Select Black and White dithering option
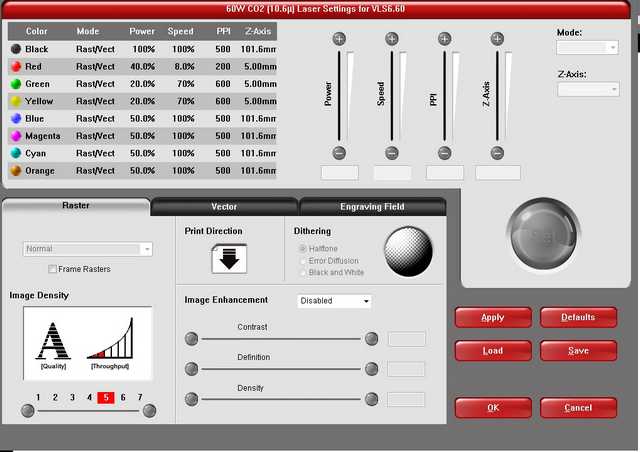Viewport: 640px width, 452px height. pyautogui.click(x=303, y=272)
